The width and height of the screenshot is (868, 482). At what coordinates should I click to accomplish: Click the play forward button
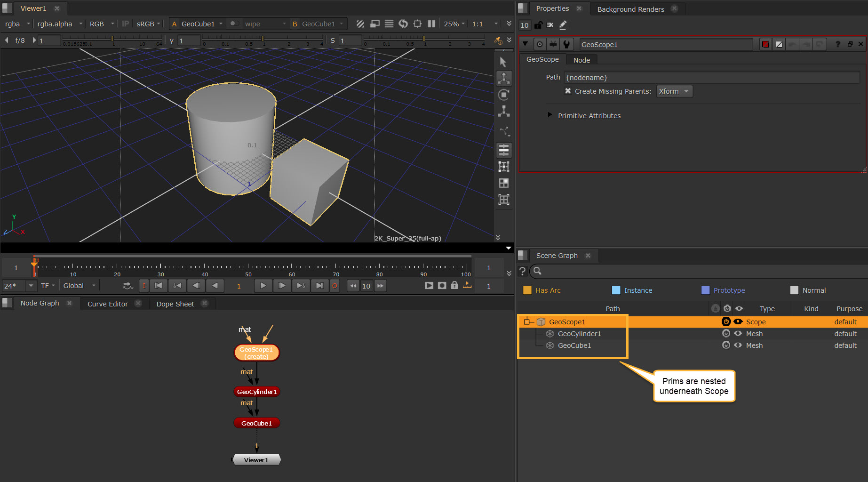pos(263,285)
